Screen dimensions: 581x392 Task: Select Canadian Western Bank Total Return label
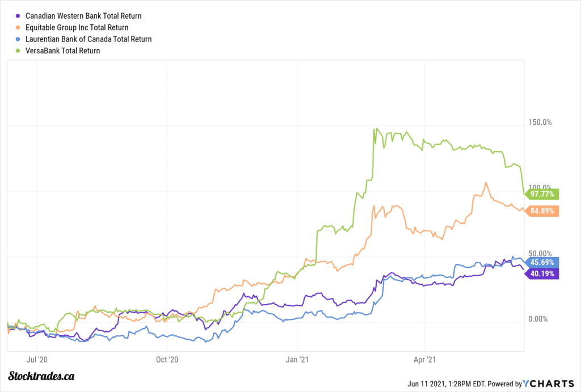point(83,16)
